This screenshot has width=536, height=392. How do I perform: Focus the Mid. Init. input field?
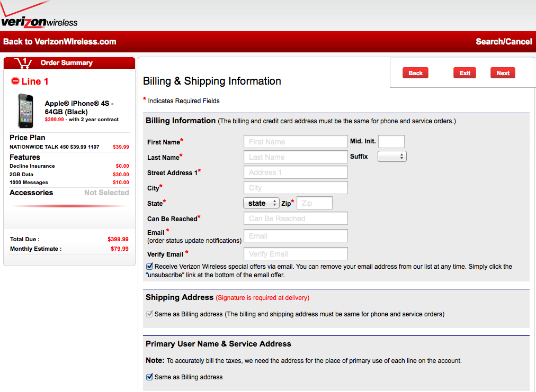(391, 141)
